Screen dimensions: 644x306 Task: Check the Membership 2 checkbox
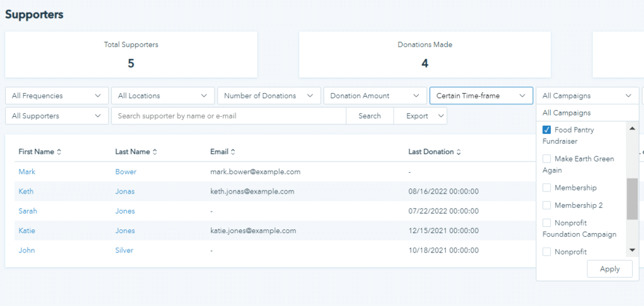[x=547, y=205]
